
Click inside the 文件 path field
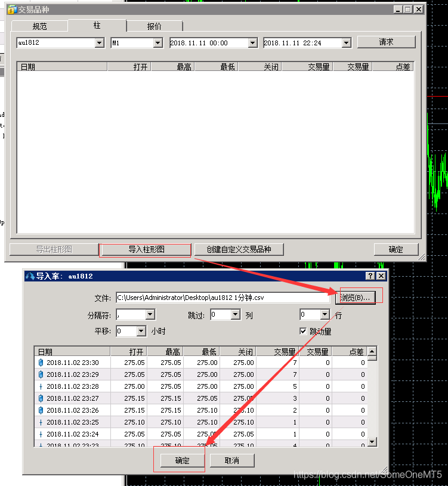(x=223, y=298)
